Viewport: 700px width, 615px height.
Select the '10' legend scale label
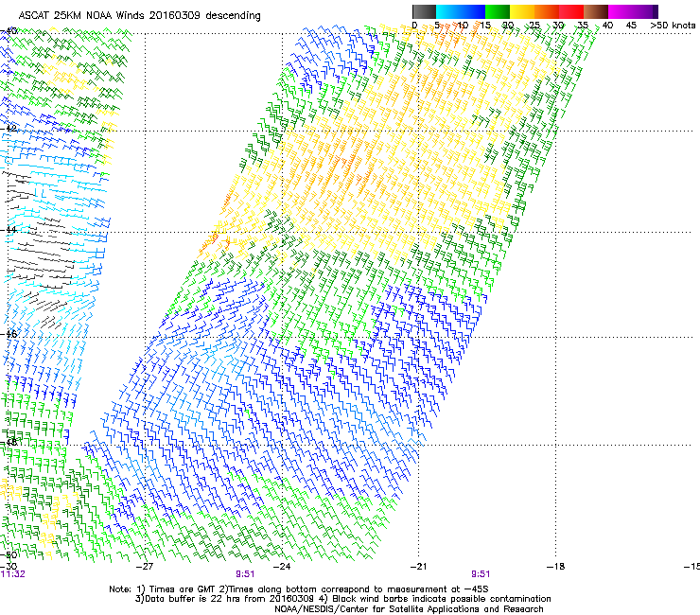pyautogui.click(x=463, y=26)
